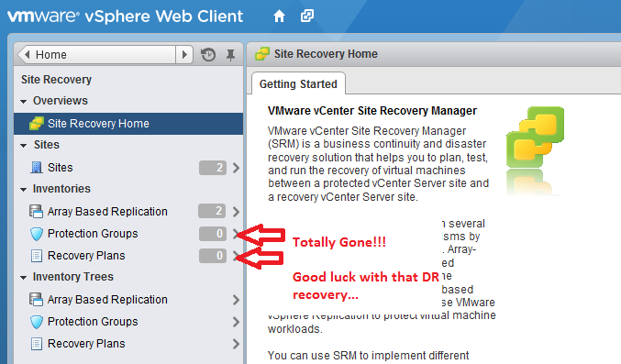This screenshot has width=621, height=364.
Task: Collapse the Sites section
Action: point(24,146)
